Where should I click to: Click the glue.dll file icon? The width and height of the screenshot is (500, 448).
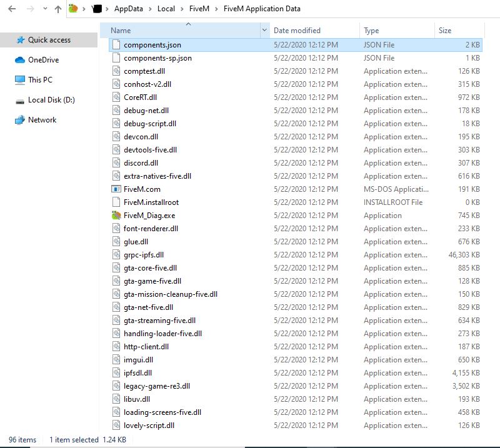click(x=116, y=242)
